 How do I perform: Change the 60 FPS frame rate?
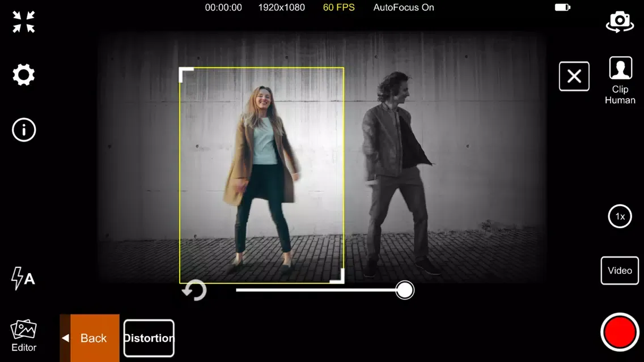click(x=338, y=7)
